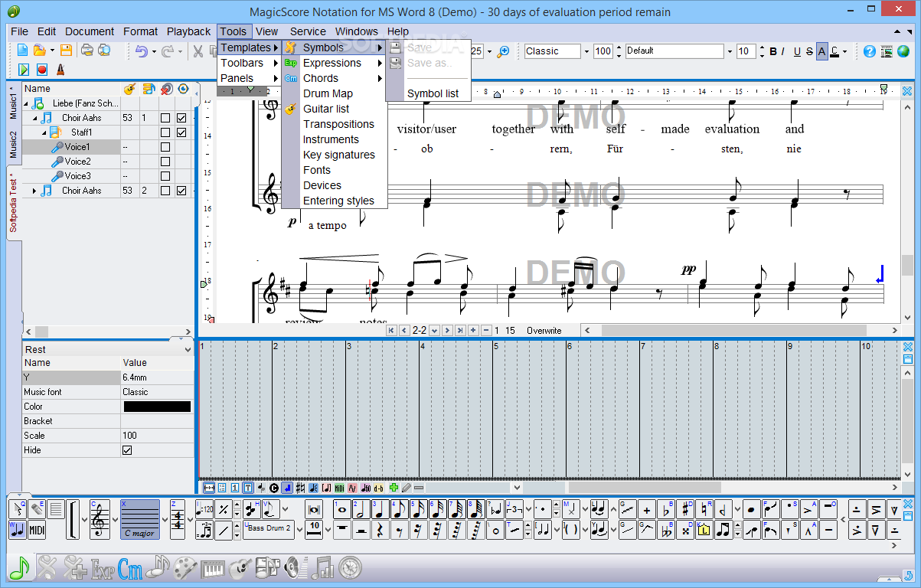Screen dimensions: 921x588
Task: Toggle first checkbox in Staff1 row
Action: [x=165, y=132]
